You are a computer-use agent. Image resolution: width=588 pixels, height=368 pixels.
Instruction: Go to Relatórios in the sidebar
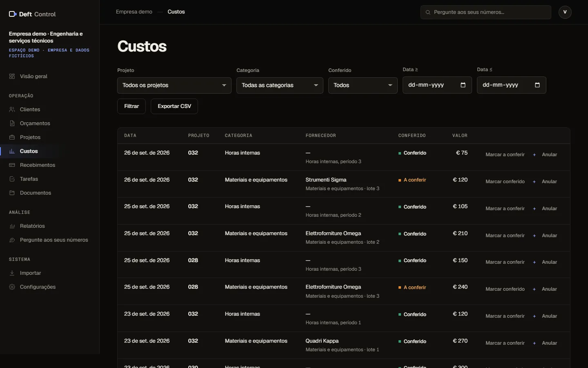coord(32,226)
